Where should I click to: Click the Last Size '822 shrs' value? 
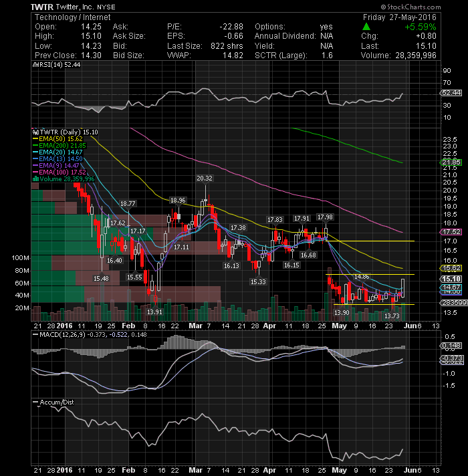[x=227, y=46]
